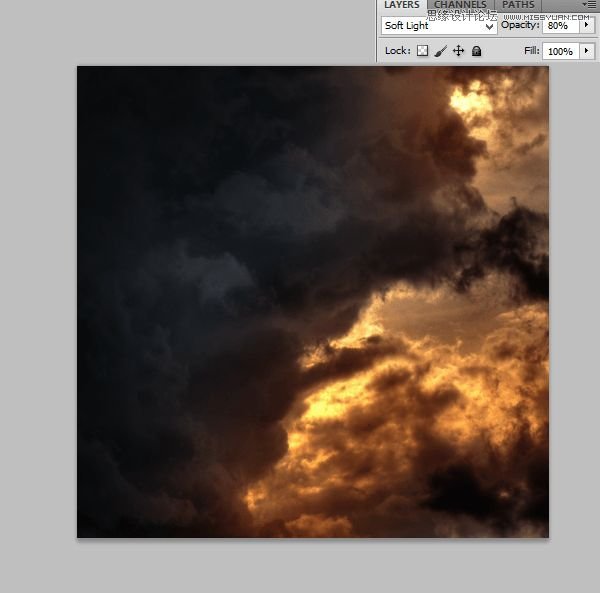Click the dark storm cloud on canvas
This screenshot has height=593, width=600.
[200, 250]
